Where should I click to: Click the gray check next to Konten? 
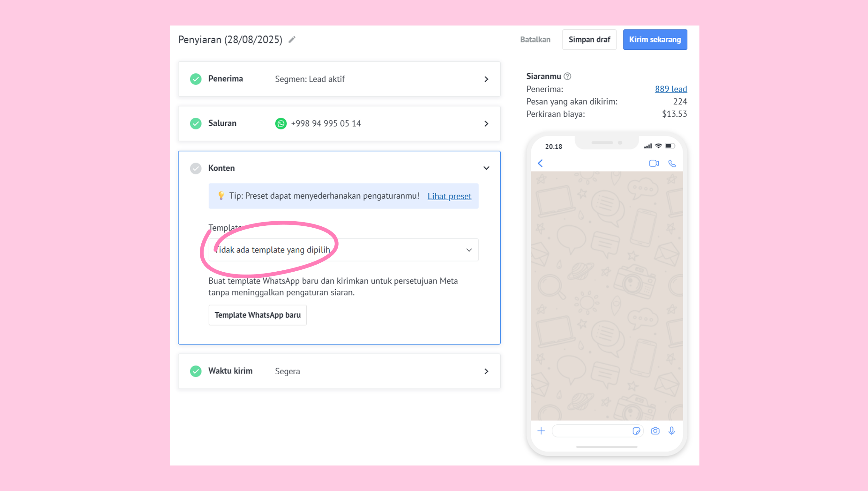pyautogui.click(x=196, y=168)
